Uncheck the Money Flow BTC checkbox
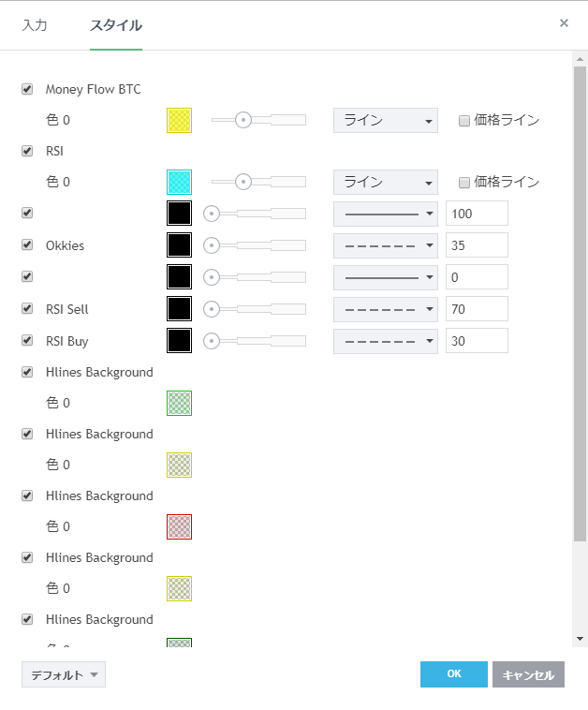The width and height of the screenshot is (588, 710). click(x=27, y=90)
